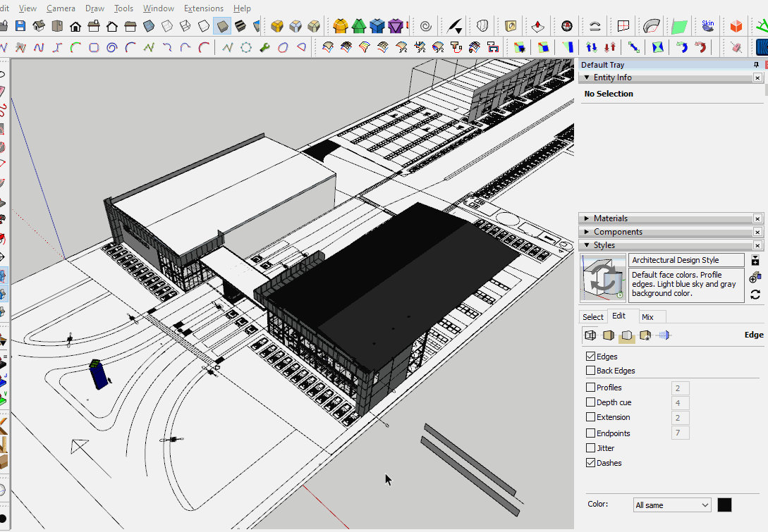The height and width of the screenshot is (532, 768).
Task: Uncheck the Dashes checkbox
Action: coord(590,463)
